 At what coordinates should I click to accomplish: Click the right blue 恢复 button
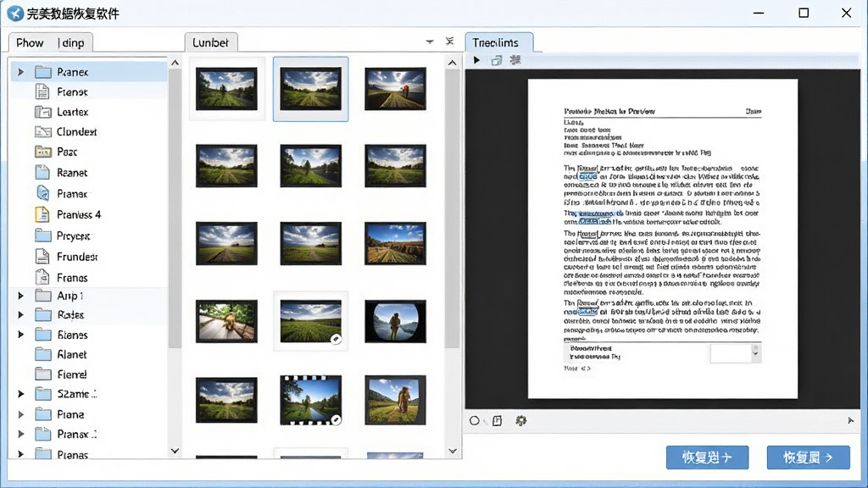click(x=808, y=457)
